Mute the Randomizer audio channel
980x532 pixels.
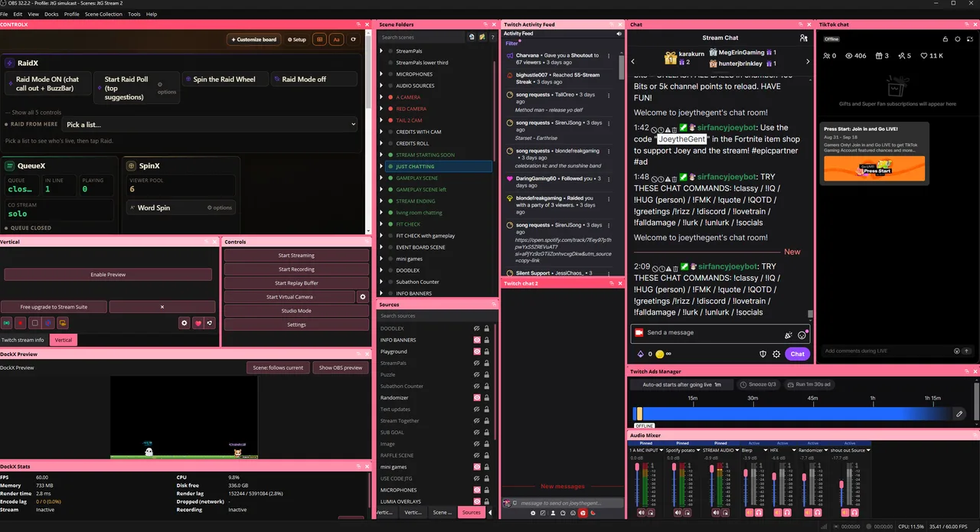[x=808, y=512]
